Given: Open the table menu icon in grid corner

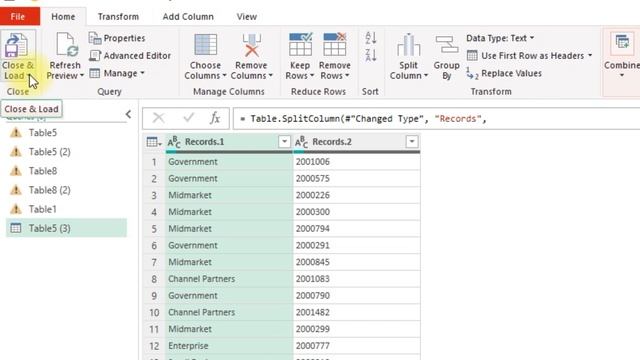Looking at the screenshot, I should pos(153,142).
